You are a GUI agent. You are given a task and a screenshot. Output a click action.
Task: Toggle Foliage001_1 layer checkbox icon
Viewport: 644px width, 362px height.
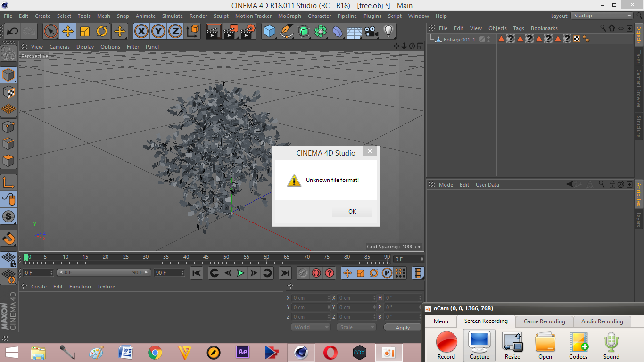[482, 39]
